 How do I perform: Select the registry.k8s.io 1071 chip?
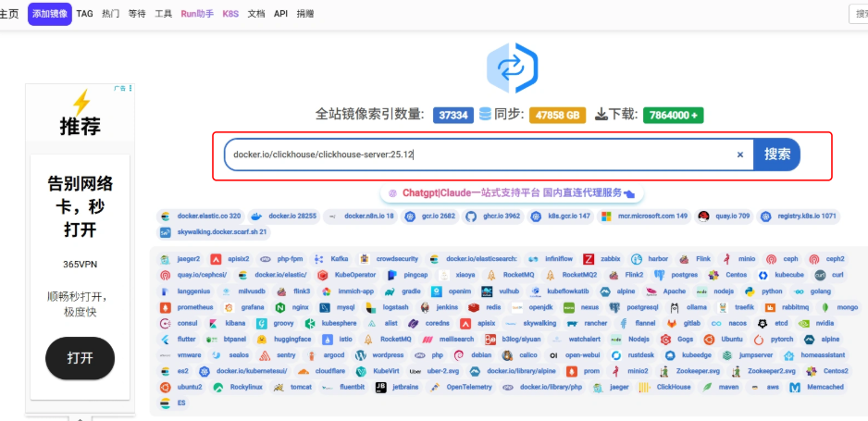[799, 217]
